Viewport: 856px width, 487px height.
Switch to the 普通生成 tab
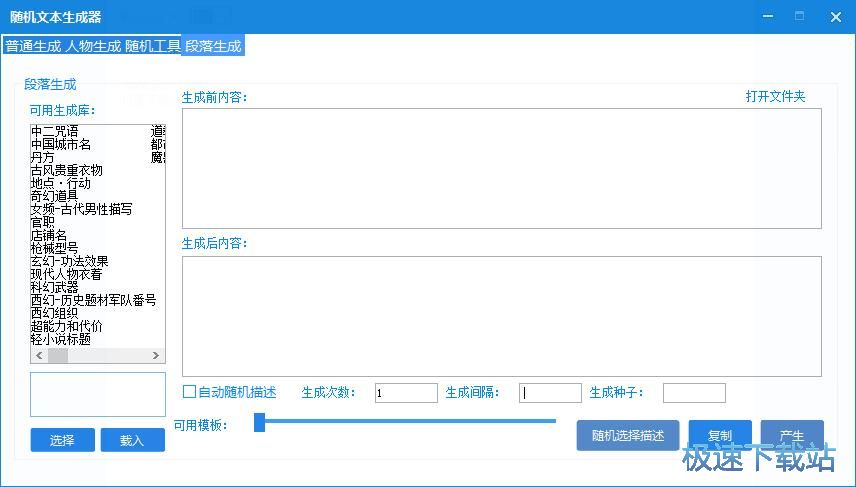pyautogui.click(x=33, y=46)
